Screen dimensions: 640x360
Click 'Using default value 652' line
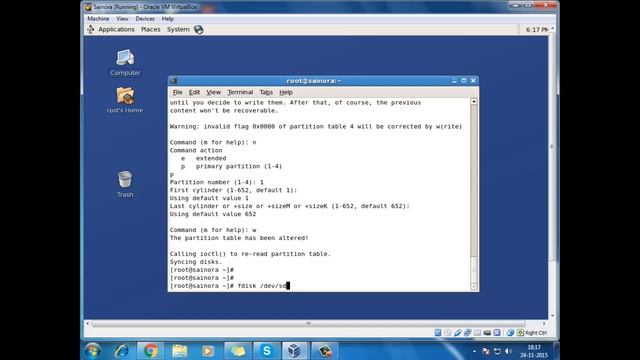coord(213,214)
